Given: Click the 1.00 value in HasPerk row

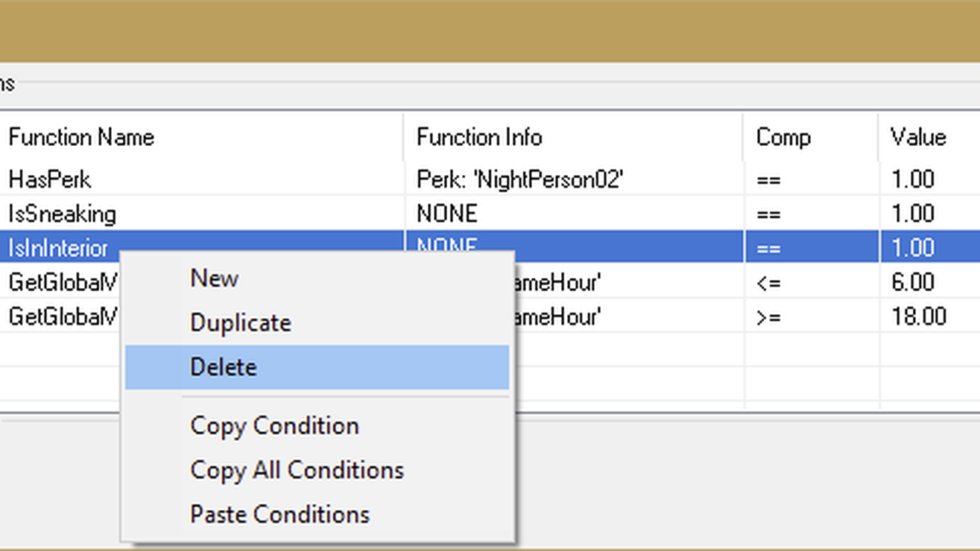Looking at the screenshot, I should 912,179.
